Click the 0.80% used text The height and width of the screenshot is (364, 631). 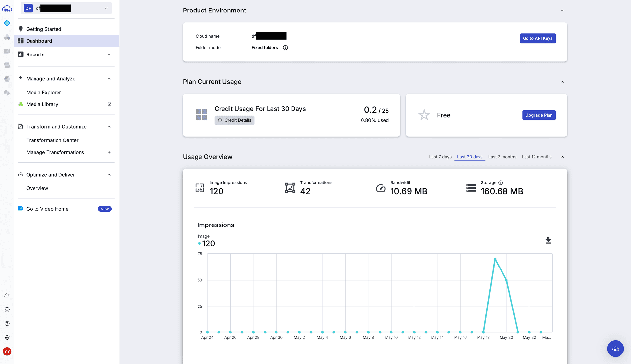tap(375, 120)
